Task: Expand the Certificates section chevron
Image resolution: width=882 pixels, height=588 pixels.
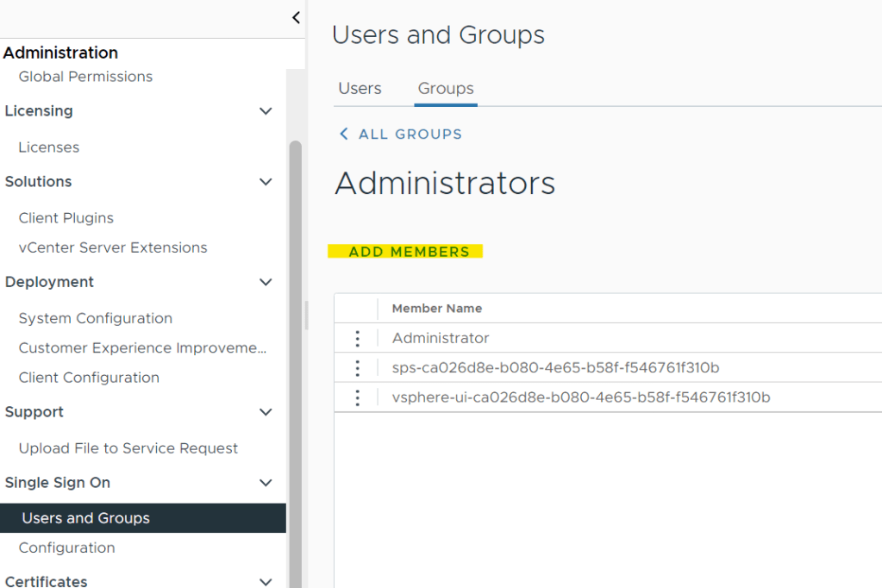Action: pyautogui.click(x=266, y=581)
